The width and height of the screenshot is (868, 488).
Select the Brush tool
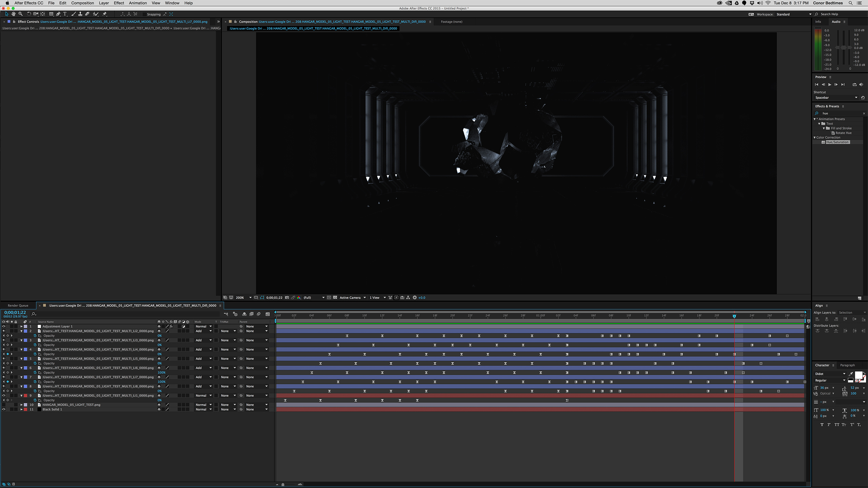click(x=73, y=14)
